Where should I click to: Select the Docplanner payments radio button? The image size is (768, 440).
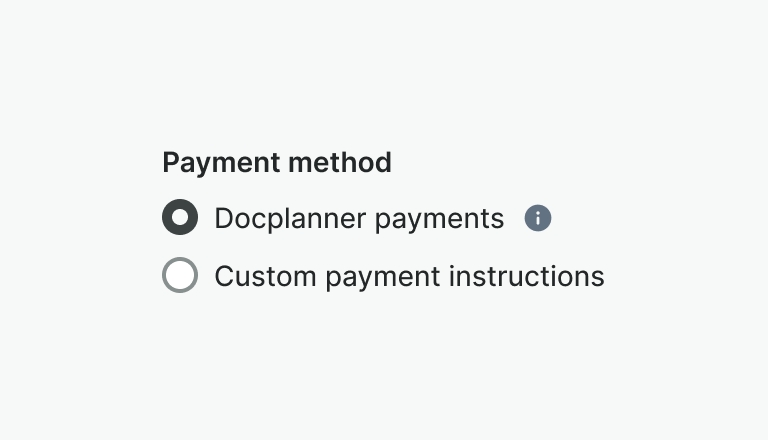coord(180,218)
